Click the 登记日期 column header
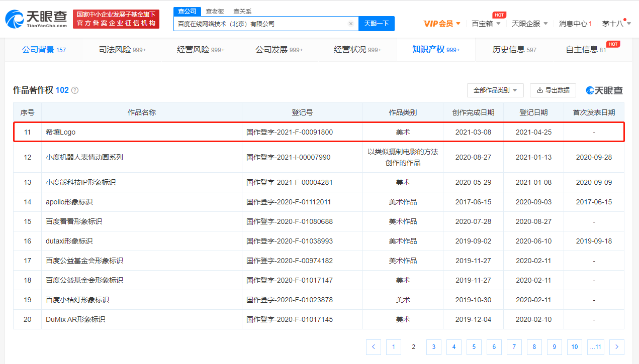 pyautogui.click(x=533, y=112)
